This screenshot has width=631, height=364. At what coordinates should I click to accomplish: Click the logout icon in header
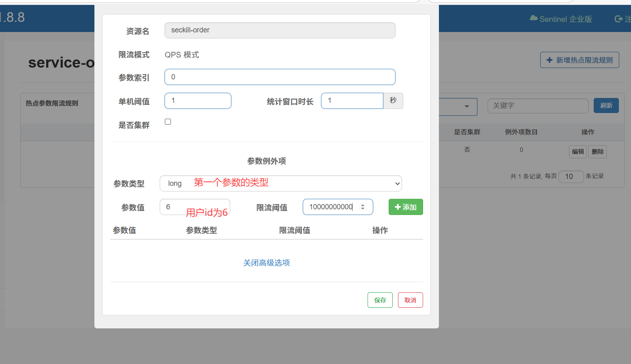[x=618, y=19]
